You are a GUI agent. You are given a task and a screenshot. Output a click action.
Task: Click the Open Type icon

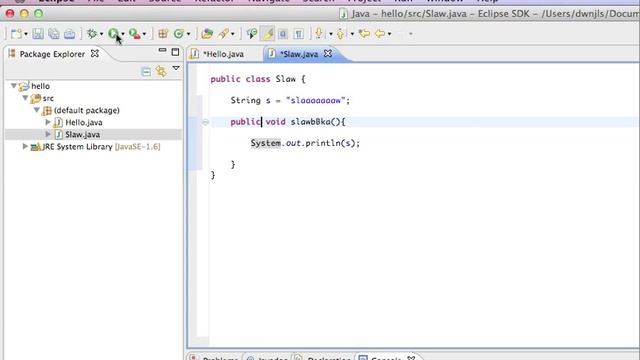pos(207,34)
